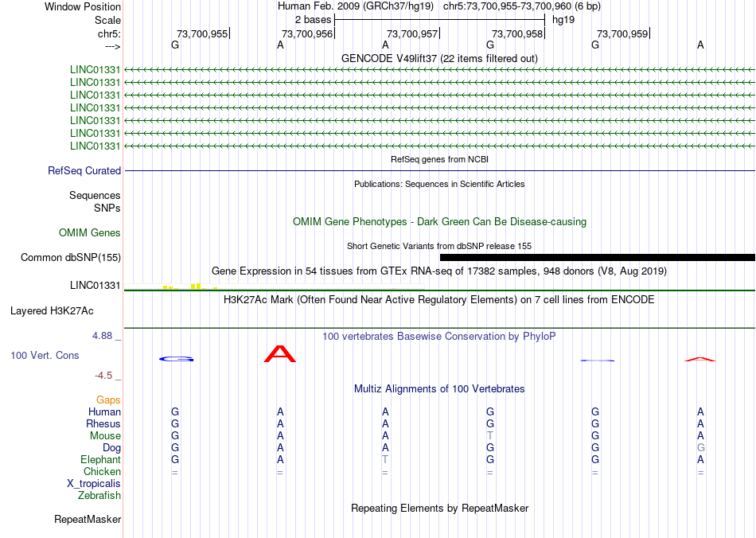Select the Chicken species label

(x=102, y=471)
